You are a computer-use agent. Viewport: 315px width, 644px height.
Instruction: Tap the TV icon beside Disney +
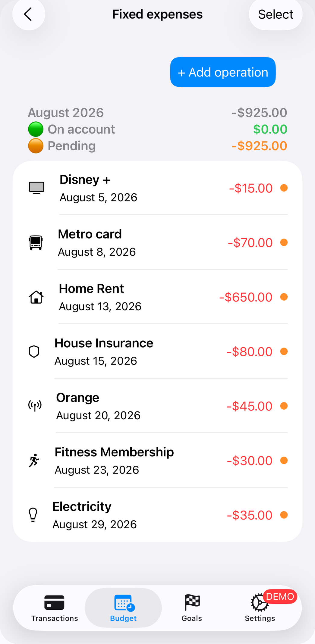[x=36, y=188]
